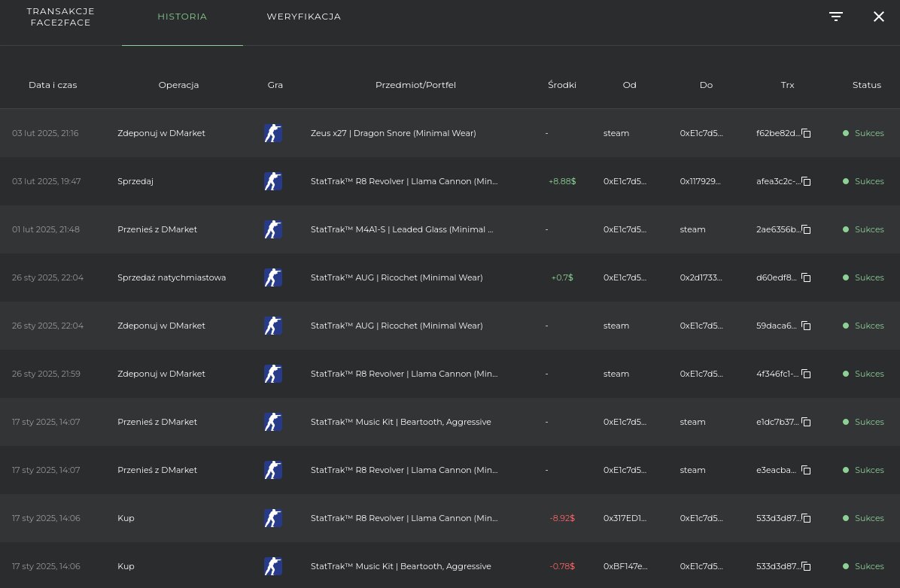900x588 pixels.
Task: Click recipient address 0x2d1733...
Action: [701, 277]
